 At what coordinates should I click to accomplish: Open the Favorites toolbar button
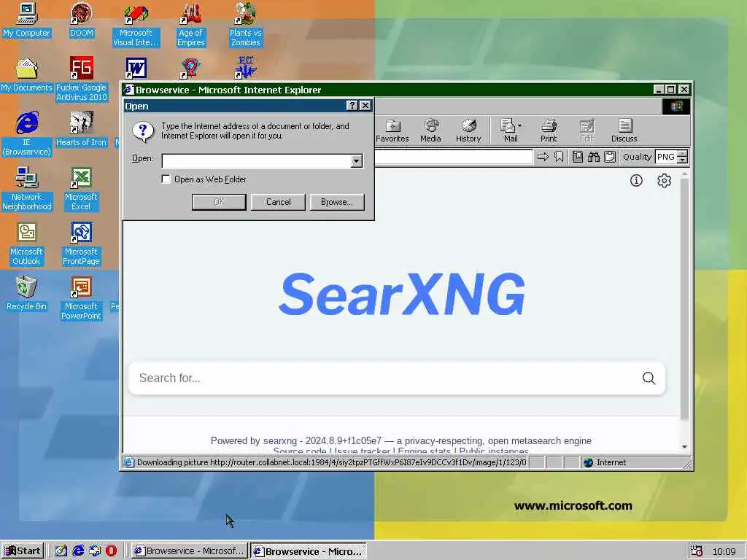[x=392, y=131]
